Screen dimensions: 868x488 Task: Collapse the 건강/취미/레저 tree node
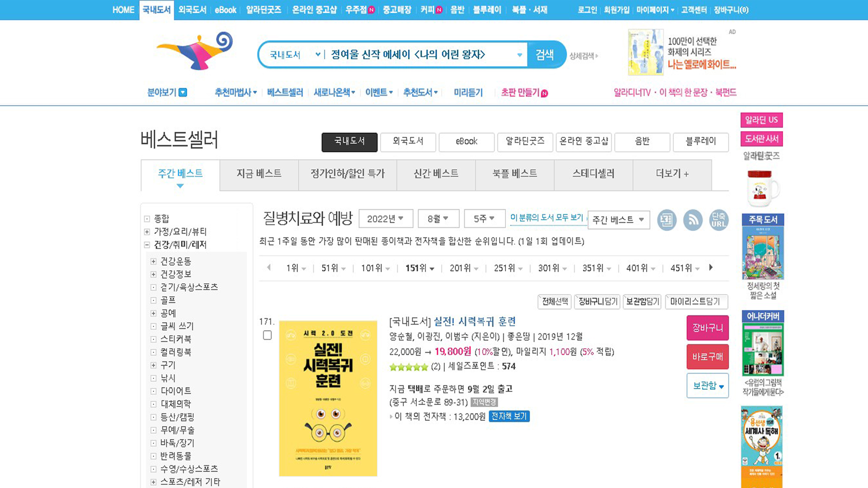(147, 245)
